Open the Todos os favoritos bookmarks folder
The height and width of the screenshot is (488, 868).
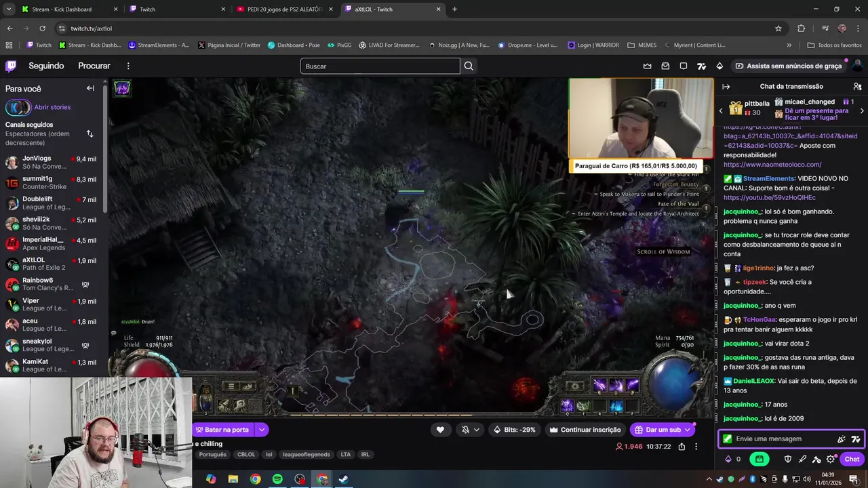pos(834,45)
